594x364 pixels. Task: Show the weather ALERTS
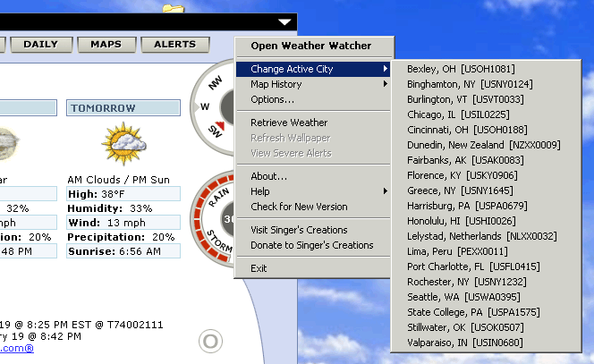(x=174, y=44)
